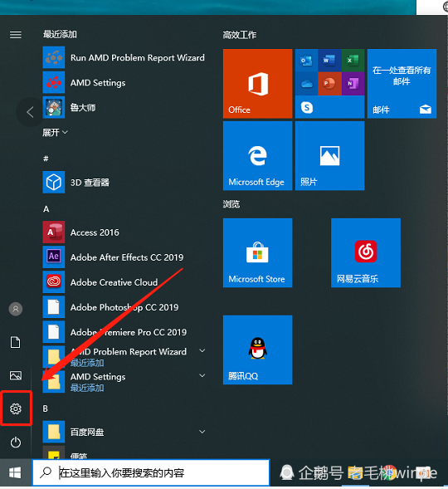Click the Windows Start button
This screenshot has height=489, width=448.
coord(15,472)
